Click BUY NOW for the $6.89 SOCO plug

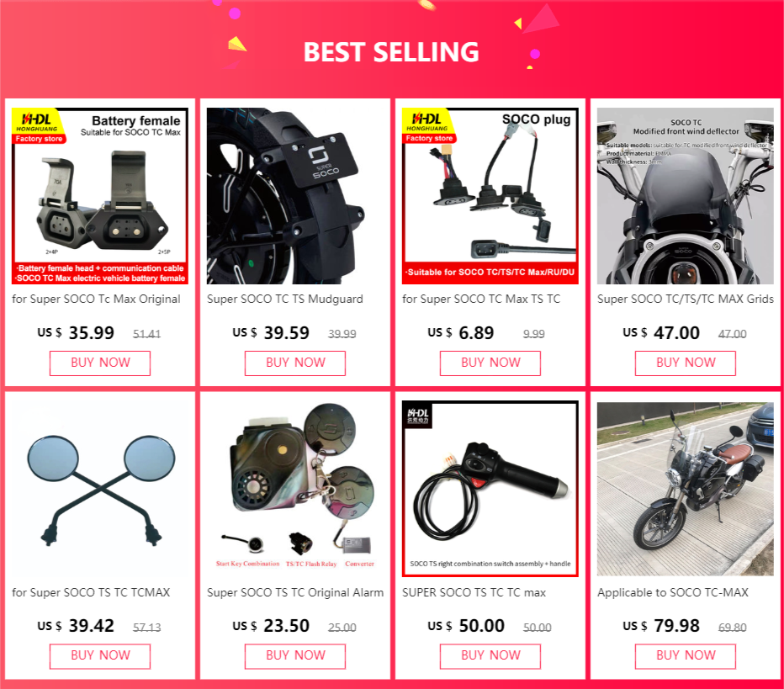click(x=490, y=363)
